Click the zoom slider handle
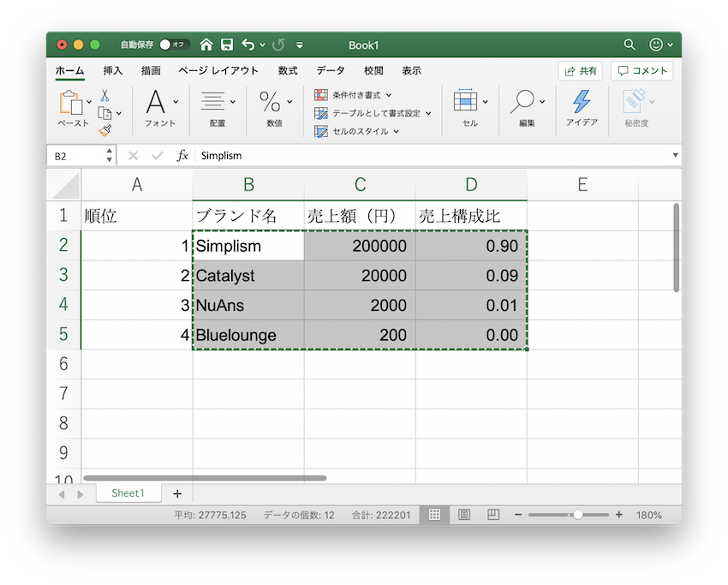728x585 pixels. point(578,515)
